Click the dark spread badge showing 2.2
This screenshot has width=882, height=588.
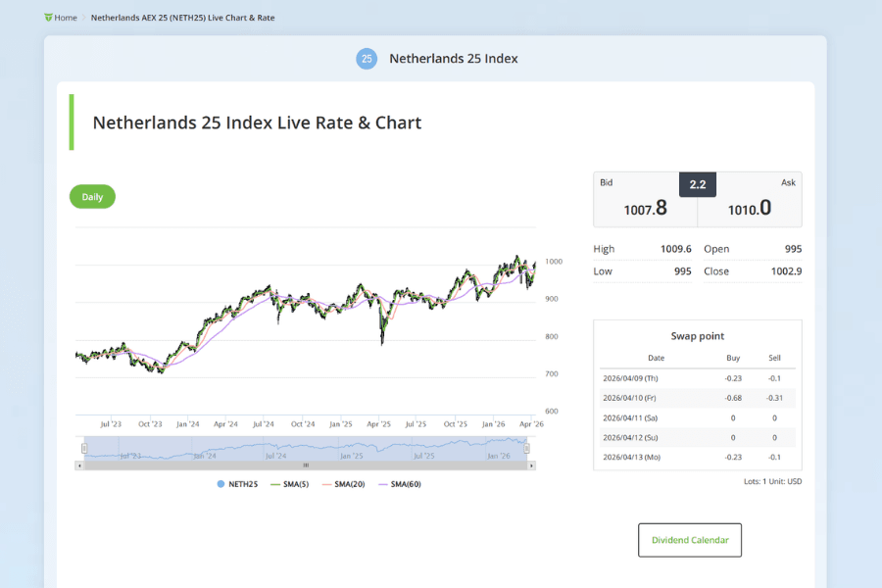[697, 184]
